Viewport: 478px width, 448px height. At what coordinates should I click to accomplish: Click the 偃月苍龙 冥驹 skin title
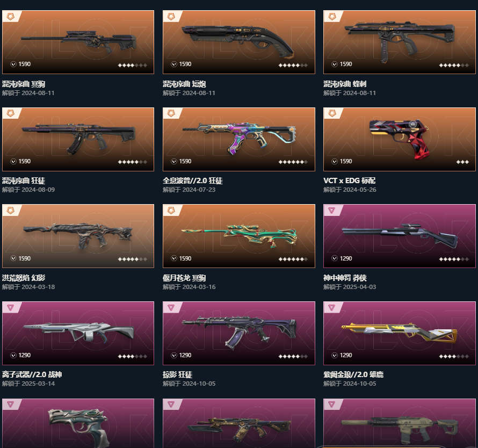[x=184, y=278]
